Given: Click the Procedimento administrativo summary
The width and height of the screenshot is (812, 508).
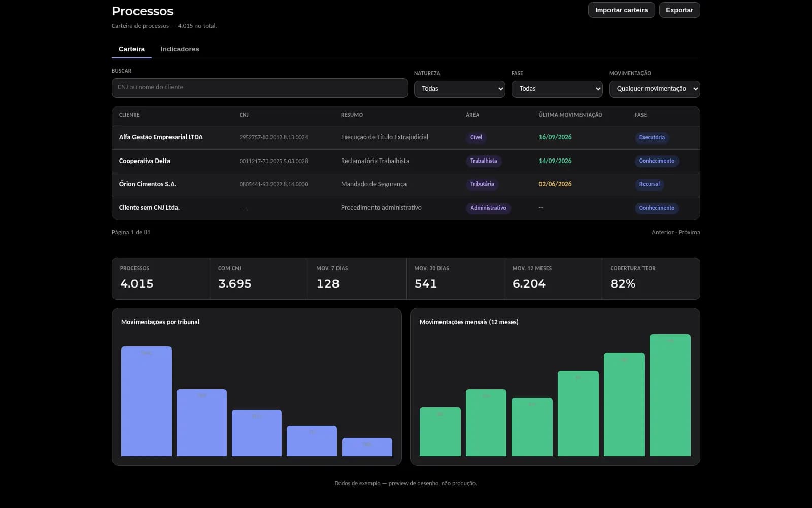Looking at the screenshot, I should coord(381,208).
